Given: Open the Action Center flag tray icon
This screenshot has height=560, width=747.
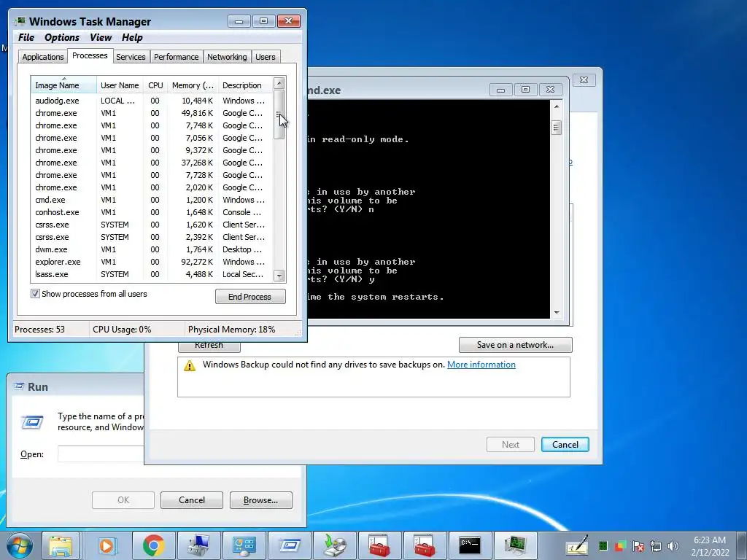Looking at the screenshot, I should click(638, 546).
